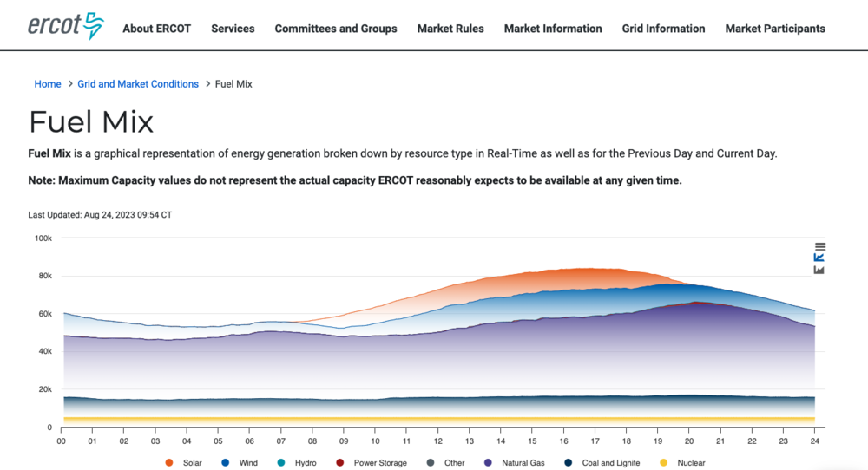
Task: Open the chart hamburger context menu
Action: 819,246
